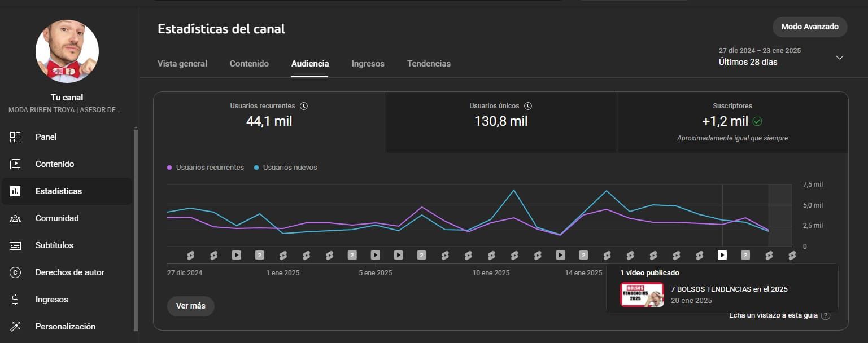
Task: Switch to the Ingresos tab
Action: 368,64
